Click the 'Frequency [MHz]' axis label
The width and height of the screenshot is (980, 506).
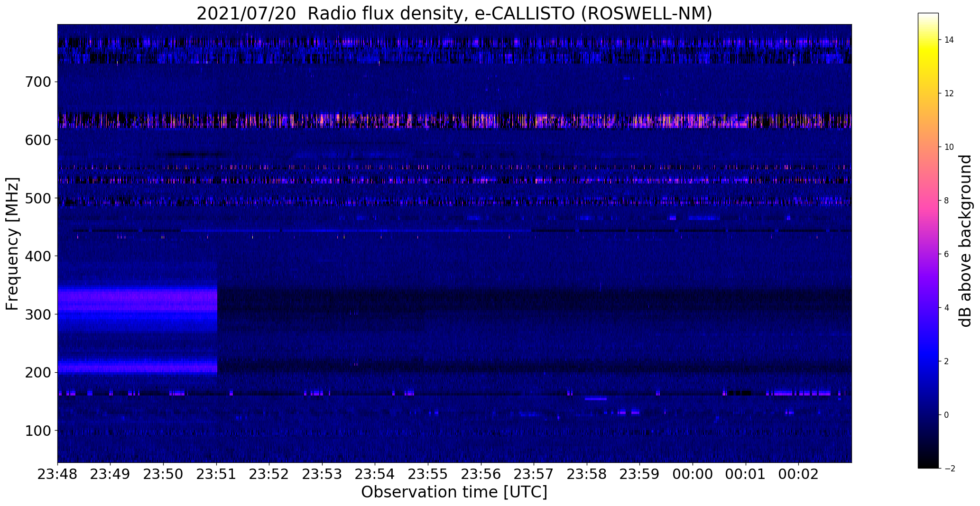[13, 244]
